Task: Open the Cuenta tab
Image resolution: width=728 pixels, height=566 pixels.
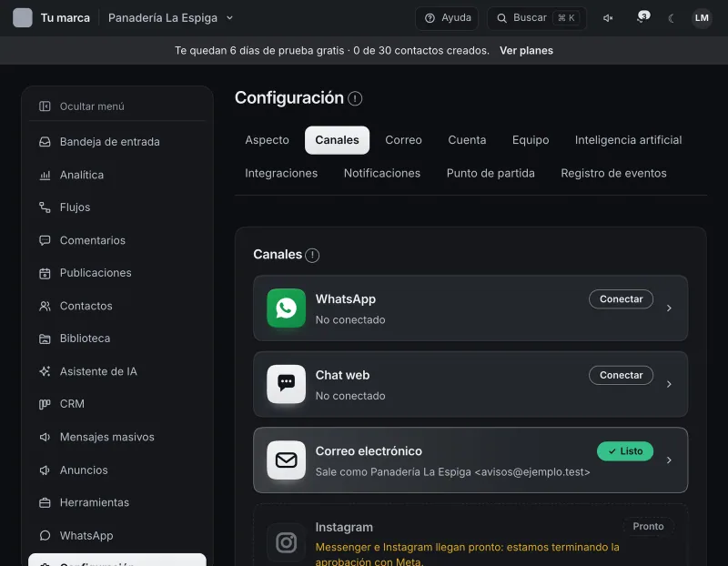Action: coord(467,140)
